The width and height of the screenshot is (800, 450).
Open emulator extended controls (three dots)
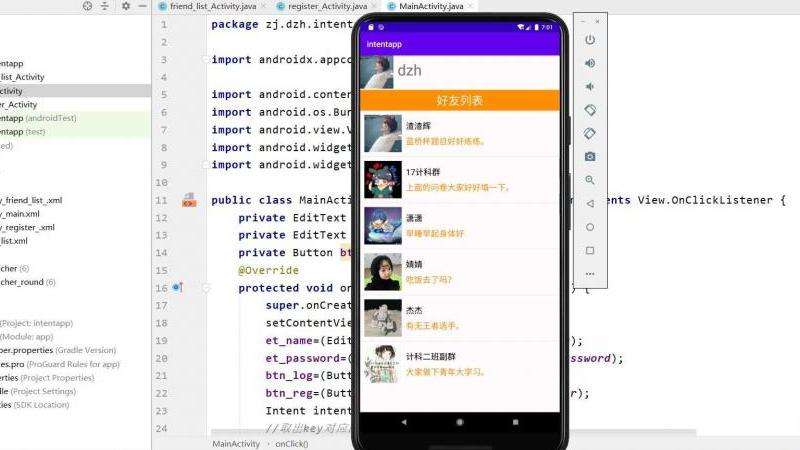coord(590,273)
